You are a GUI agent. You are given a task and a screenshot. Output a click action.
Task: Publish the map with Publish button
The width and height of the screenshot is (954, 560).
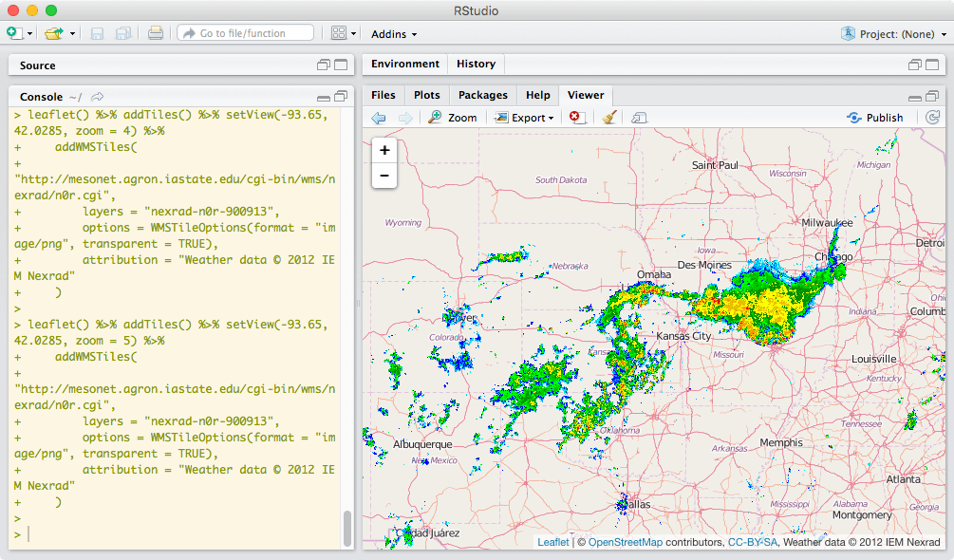pyautogui.click(x=875, y=118)
